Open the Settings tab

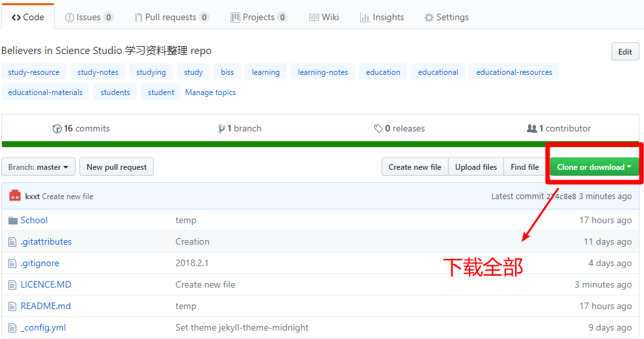point(447,17)
